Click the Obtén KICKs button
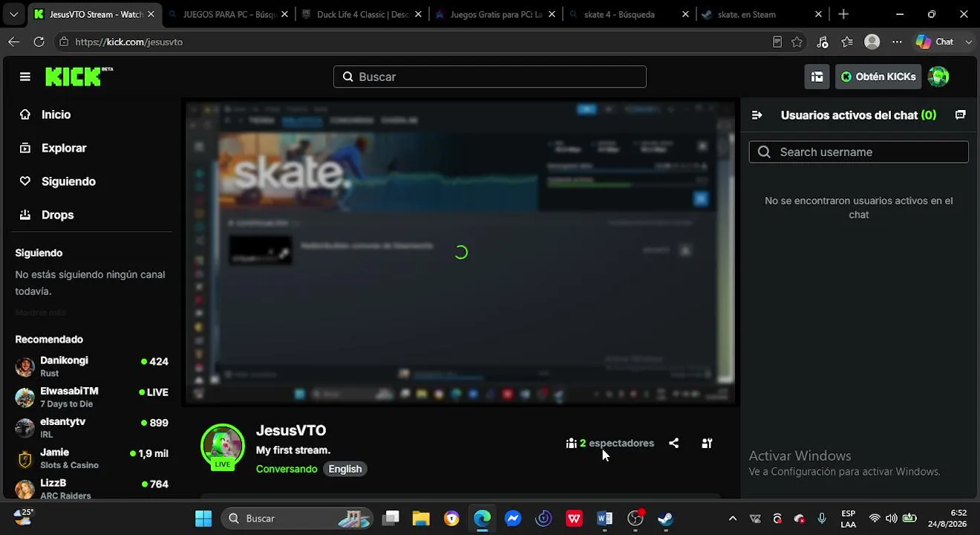980x535 pixels. click(878, 77)
